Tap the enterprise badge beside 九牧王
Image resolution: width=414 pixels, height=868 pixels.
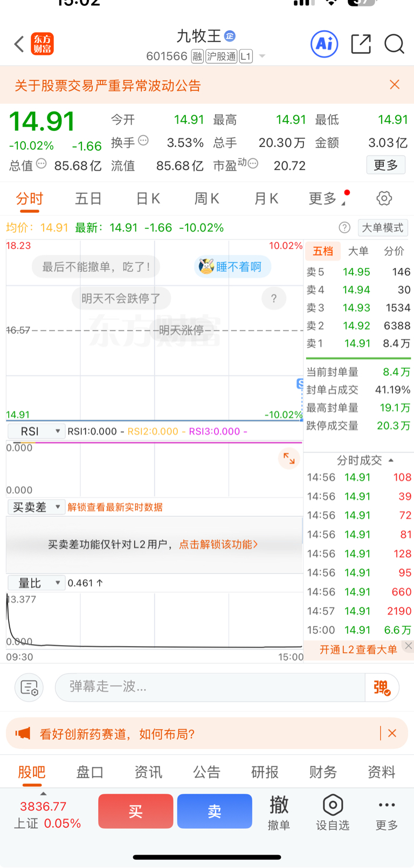coord(230,36)
